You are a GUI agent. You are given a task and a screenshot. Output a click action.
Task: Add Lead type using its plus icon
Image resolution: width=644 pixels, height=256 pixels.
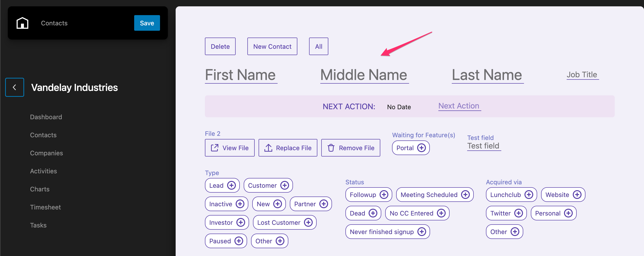[x=232, y=185]
